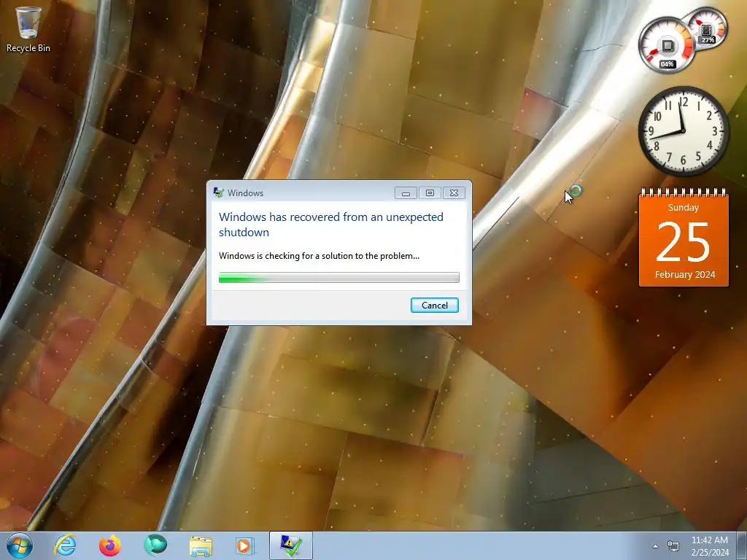Click the 'recovered from an unexpected shutdown' heading
The height and width of the screenshot is (560, 747).
point(331,225)
